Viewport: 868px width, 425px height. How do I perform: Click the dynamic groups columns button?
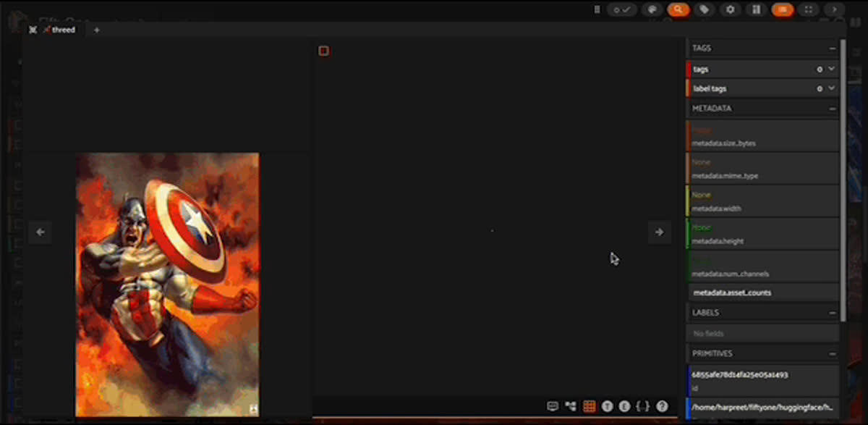click(x=756, y=9)
